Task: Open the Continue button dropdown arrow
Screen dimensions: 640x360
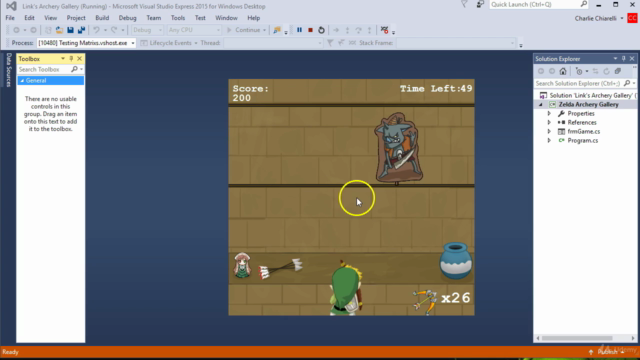Action: point(264,30)
